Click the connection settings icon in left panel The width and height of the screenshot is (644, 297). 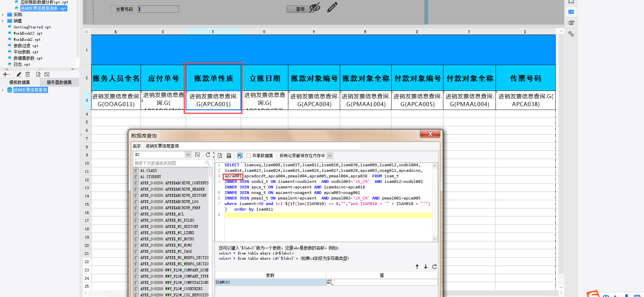47,74
